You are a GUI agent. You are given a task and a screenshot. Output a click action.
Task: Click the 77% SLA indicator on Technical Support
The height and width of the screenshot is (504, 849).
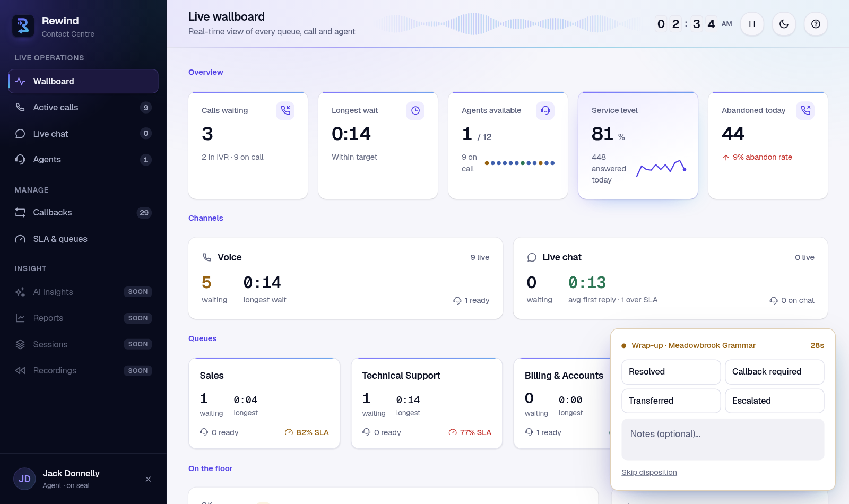click(x=470, y=432)
